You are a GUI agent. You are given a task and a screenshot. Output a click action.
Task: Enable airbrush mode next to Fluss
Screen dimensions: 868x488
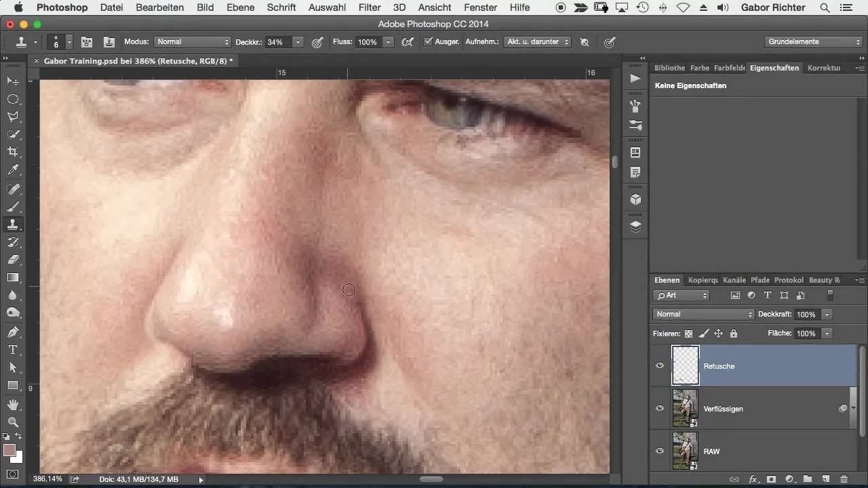point(408,42)
